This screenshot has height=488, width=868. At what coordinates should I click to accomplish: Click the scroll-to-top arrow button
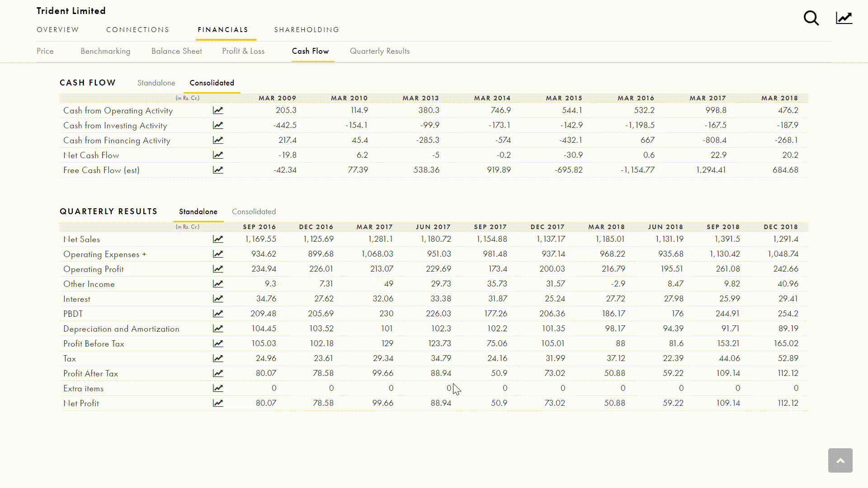tap(840, 460)
